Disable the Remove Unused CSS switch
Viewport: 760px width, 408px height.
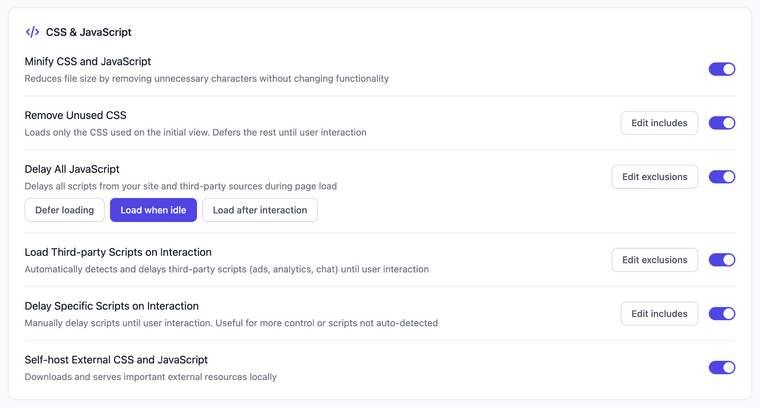722,123
